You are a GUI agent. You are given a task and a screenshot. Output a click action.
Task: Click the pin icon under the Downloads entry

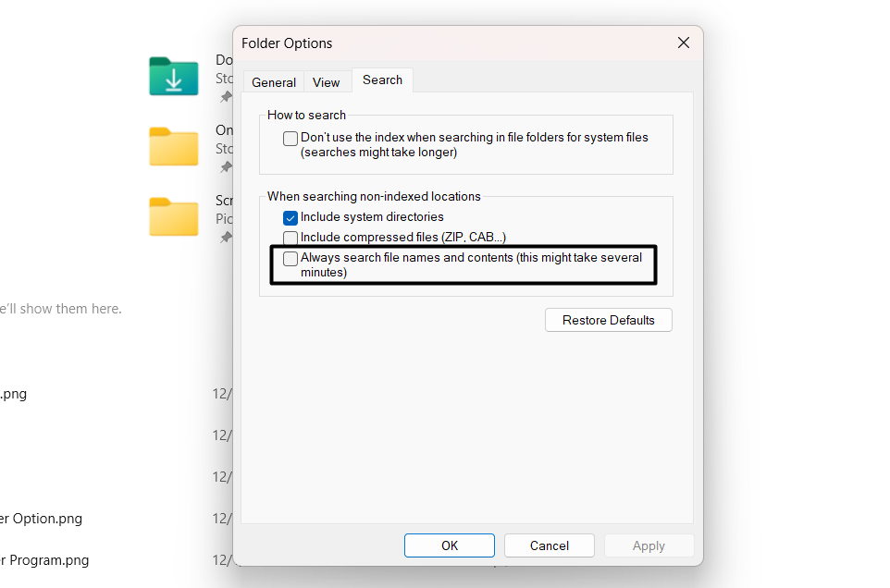click(225, 97)
